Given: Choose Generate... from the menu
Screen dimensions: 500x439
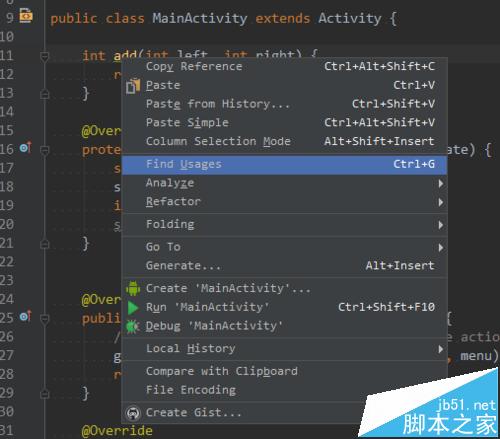Looking at the screenshot, I should [x=284, y=266].
